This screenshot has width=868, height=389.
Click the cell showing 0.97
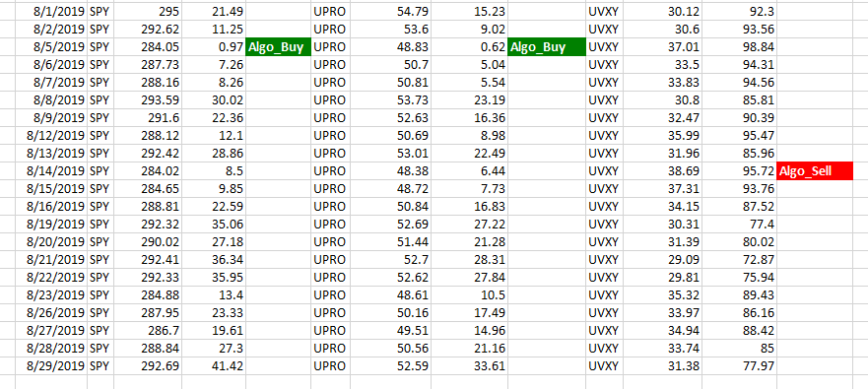click(x=213, y=47)
